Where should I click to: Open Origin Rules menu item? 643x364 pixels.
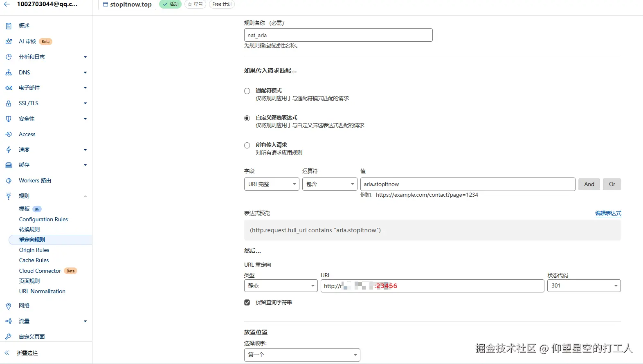tap(34, 250)
